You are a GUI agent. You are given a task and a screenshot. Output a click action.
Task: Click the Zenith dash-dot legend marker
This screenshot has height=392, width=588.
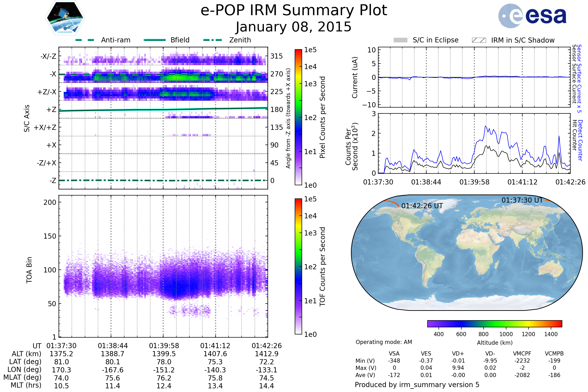[212, 40]
